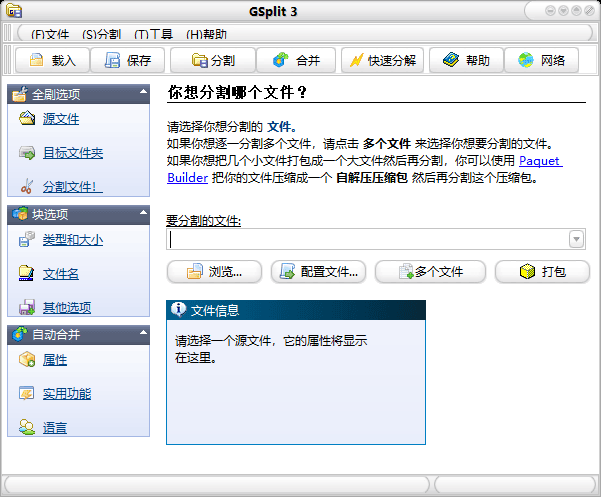601x497 pixels.
Task: Open the 属性 sidebar link
Action: click(x=55, y=359)
